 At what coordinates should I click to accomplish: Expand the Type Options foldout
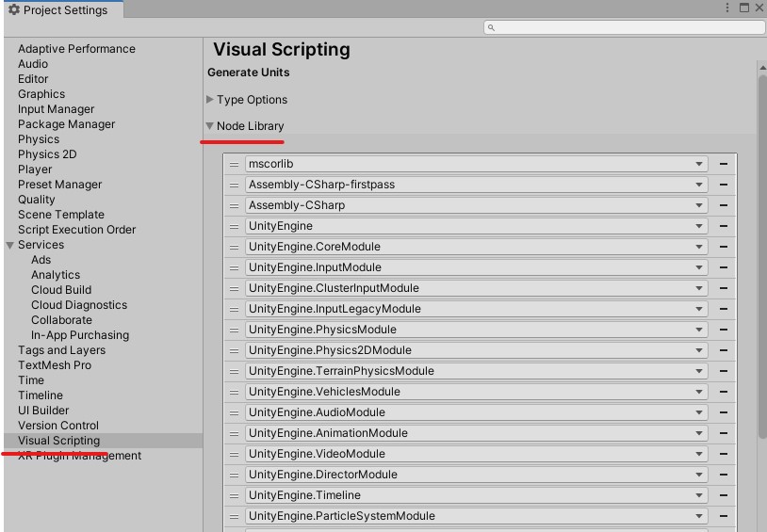point(210,99)
